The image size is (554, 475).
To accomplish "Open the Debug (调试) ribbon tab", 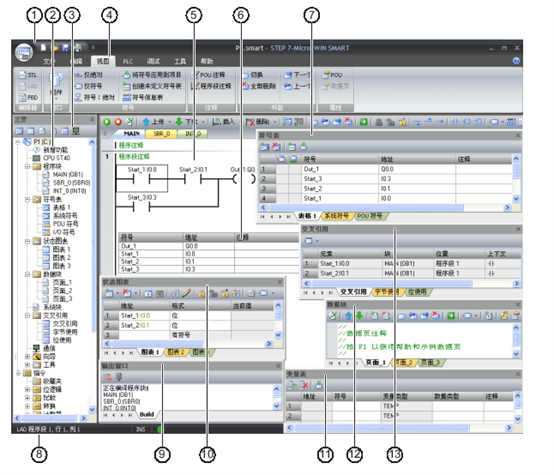I will pos(153,61).
